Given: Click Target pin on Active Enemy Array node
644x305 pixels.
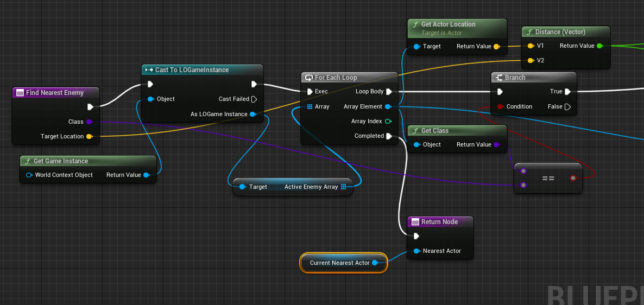Looking at the screenshot, I should [x=242, y=187].
